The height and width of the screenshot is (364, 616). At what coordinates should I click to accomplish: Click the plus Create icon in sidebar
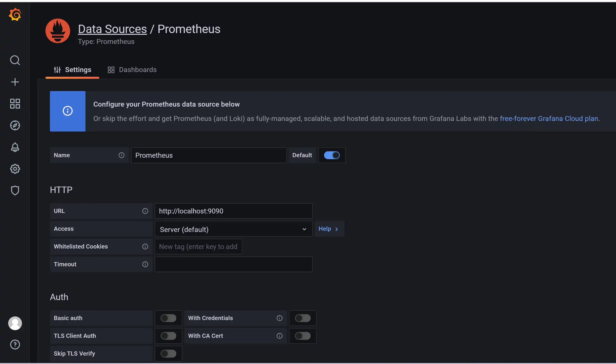pos(15,82)
